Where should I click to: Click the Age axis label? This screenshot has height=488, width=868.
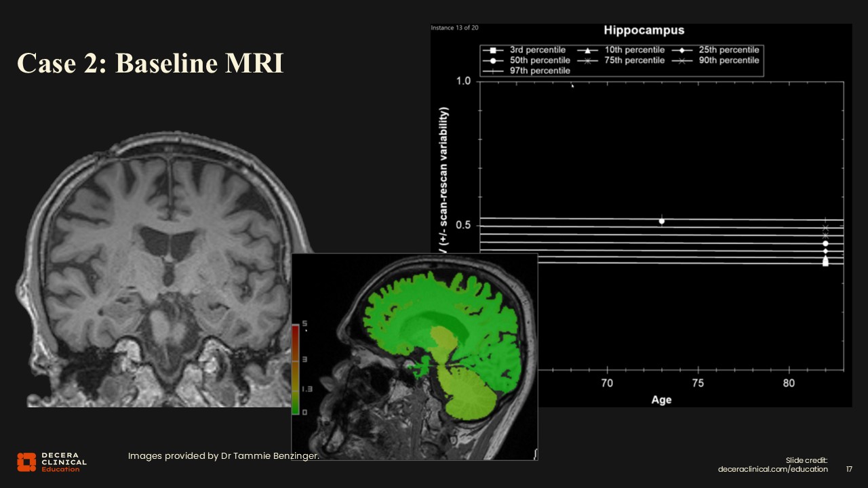click(661, 400)
